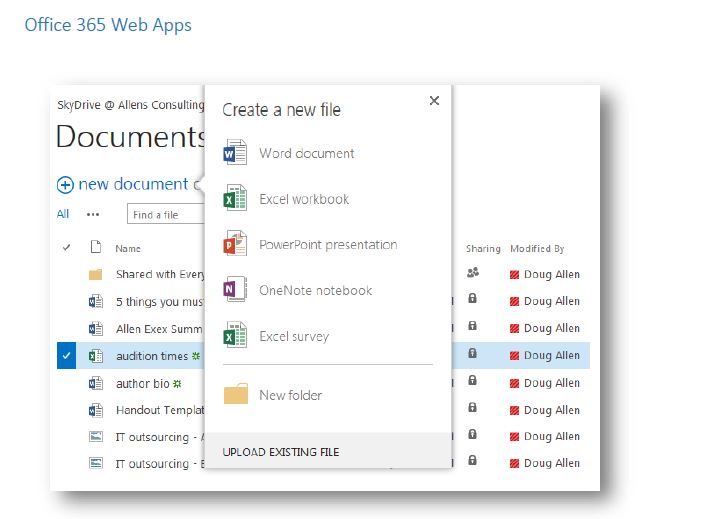Click the Word icon for Handout Templat
This screenshot has height=519, width=719.
[x=95, y=410]
